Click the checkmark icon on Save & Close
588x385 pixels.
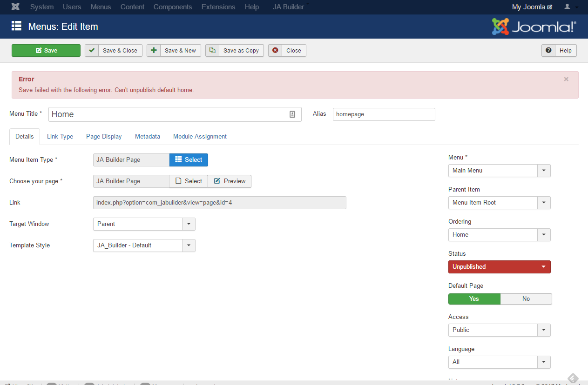click(x=92, y=50)
